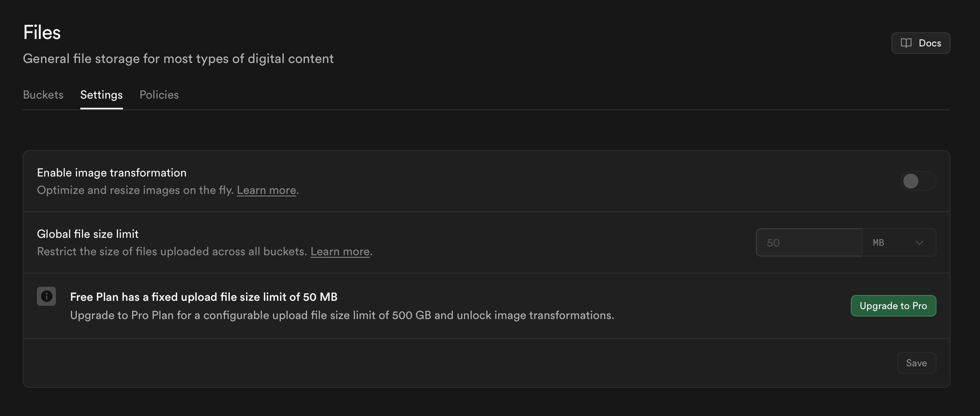Click the Upgrade to Pro Plan description text
The image size is (980, 416).
tap(342, 315)
